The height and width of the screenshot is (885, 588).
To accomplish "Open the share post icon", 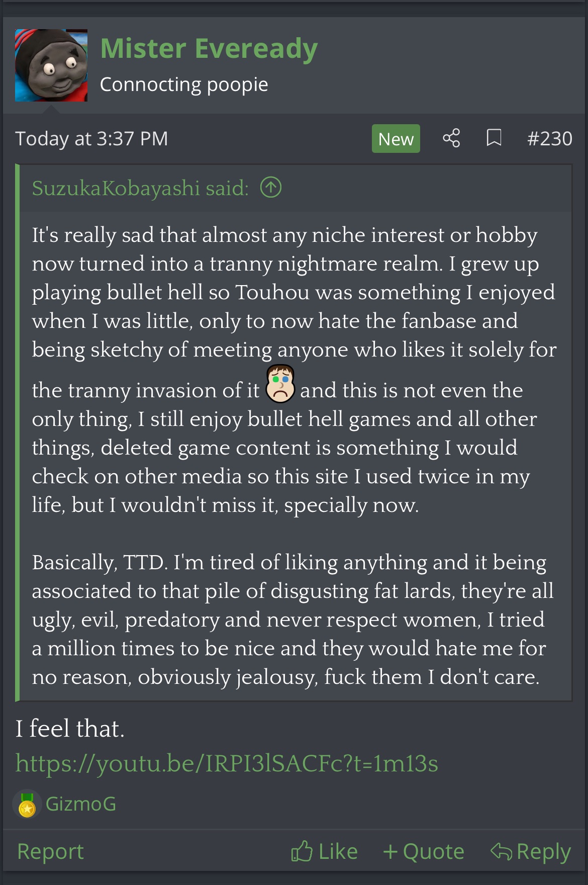I will pos(451,138).
